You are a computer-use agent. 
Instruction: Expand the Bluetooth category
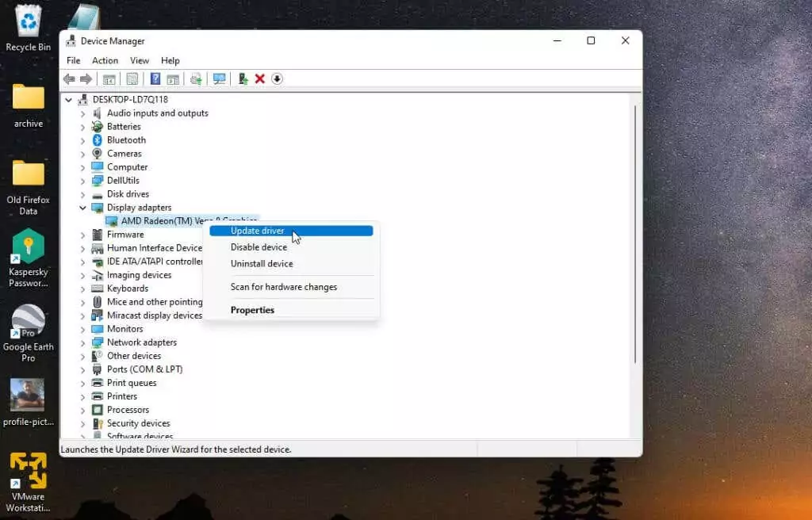(x=83, y=140)
